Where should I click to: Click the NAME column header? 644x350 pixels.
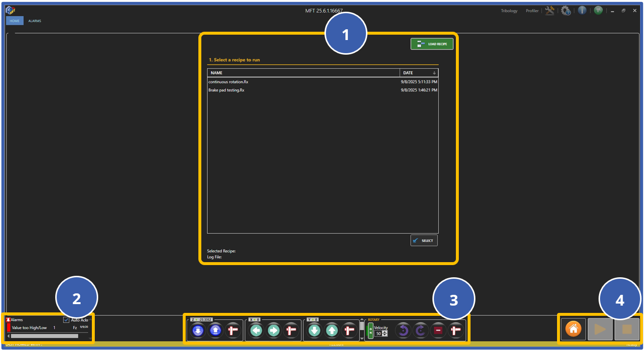point(303,73)
